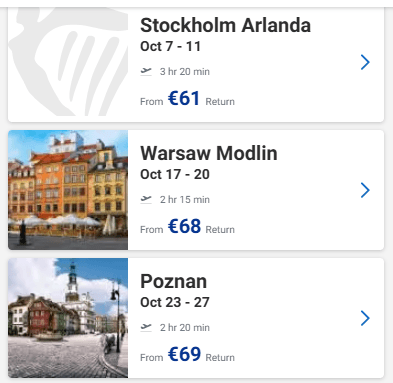Click the Oct 7 - 11 dates
393x383 pixels.
click(170, 46)
